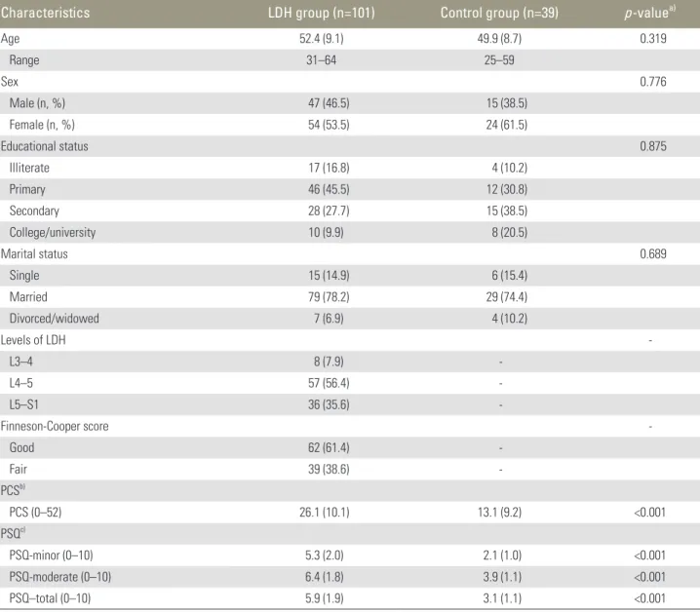The height and width of the screenshot is (612, 700).
Task: Select the value '8 (7.9)'
Action: pos(329,362)
